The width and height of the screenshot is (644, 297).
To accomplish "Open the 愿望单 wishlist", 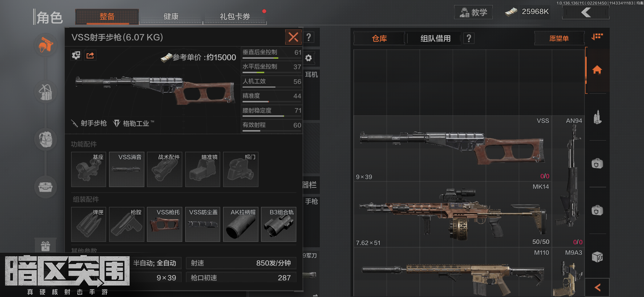I will click(559, 39).
